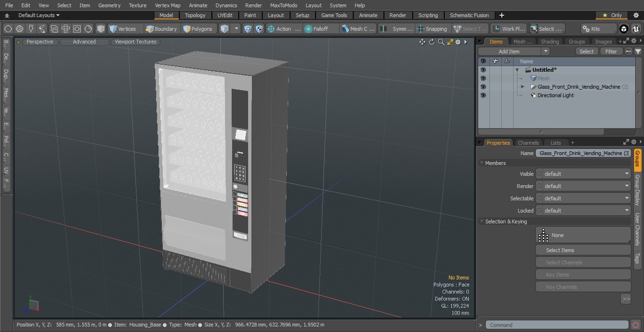Switch to Polygons selection mode

point(198,29)
